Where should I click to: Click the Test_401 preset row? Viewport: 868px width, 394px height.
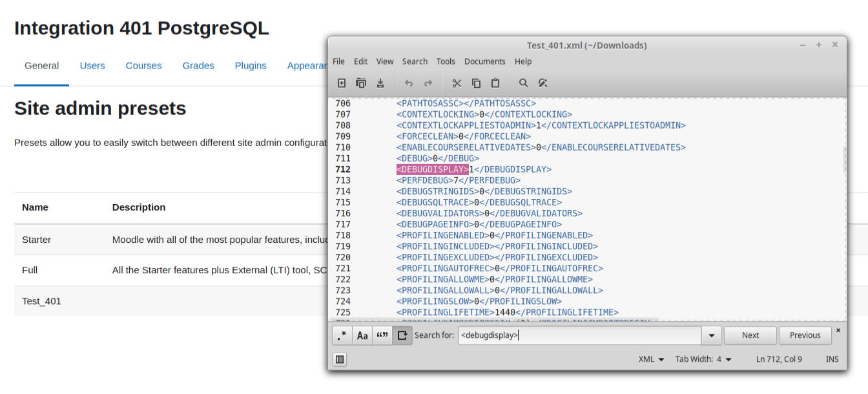pos(41,301)
